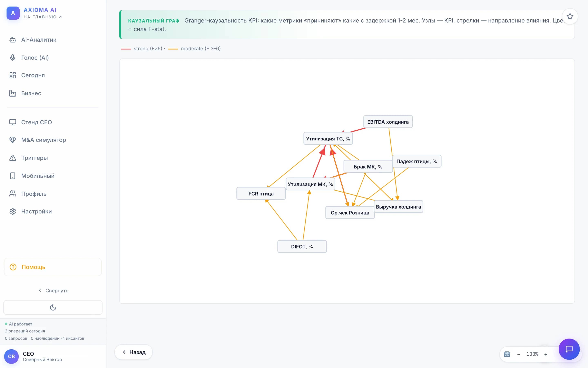Image resolution: width=588 pixels, height=368 pixels.
Task: Open the M&A симулятор menu item
Action: coord(53,140)
